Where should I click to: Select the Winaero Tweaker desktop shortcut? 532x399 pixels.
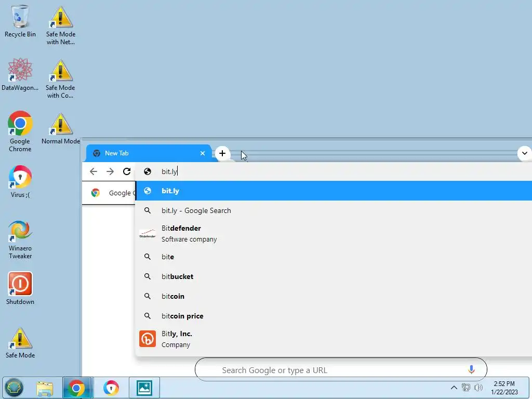click(20, 240)
